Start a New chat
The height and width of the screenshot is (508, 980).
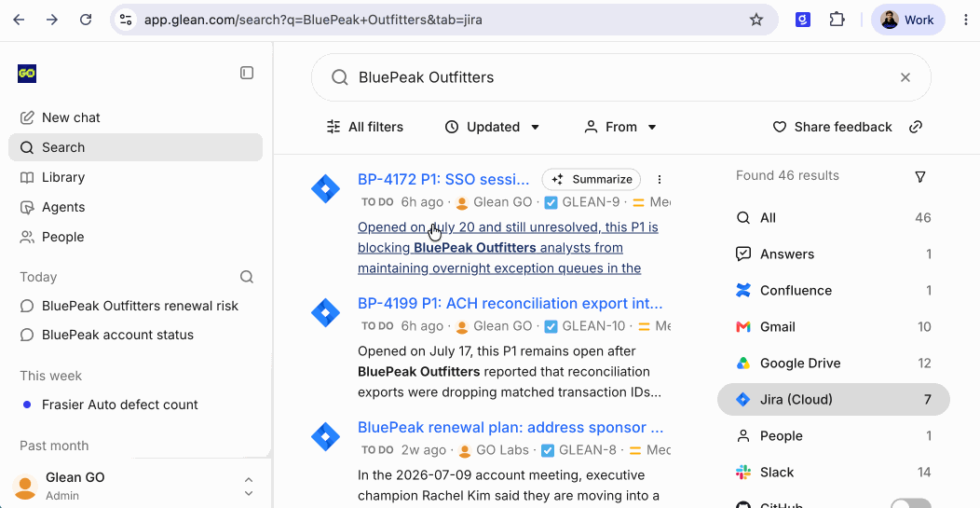tap(135, 117)
